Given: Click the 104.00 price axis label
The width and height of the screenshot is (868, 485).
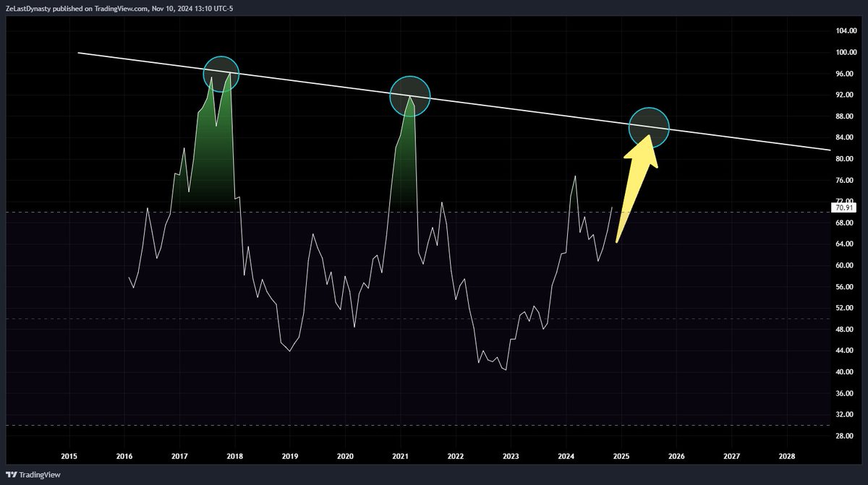Looking at the screenshot, I should pos(846,31).
